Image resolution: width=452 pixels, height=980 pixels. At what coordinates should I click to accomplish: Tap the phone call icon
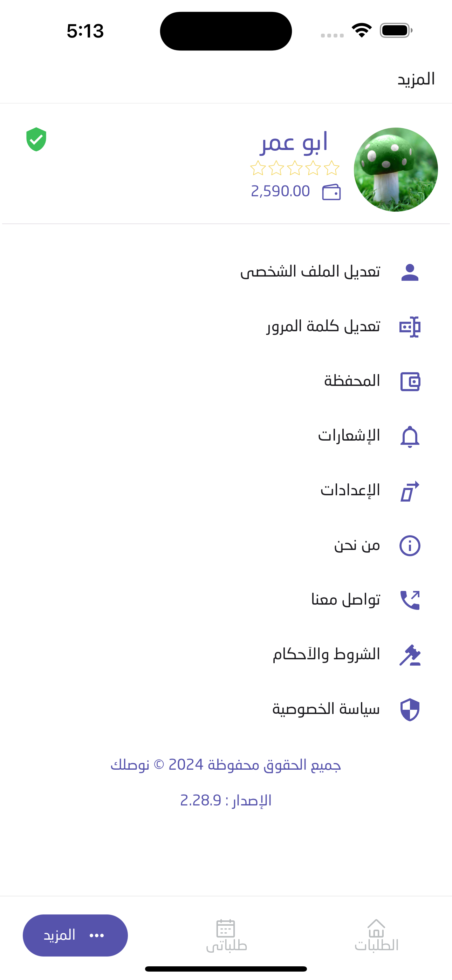(410, 600)
